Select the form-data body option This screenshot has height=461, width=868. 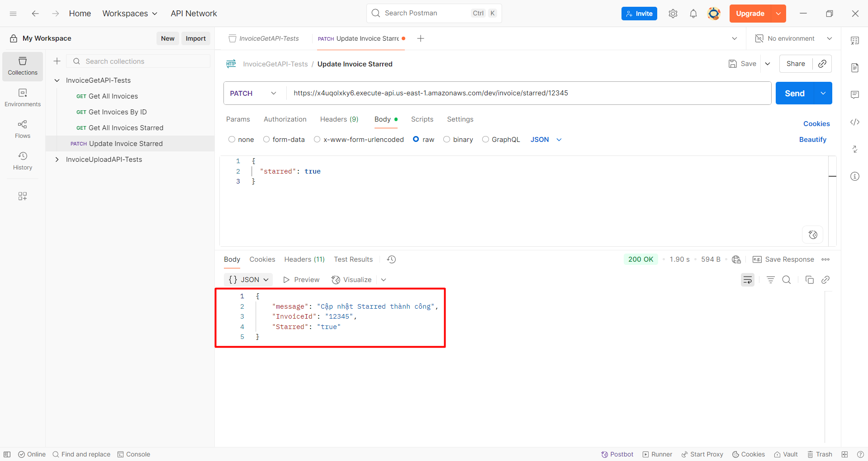(266, 139)
